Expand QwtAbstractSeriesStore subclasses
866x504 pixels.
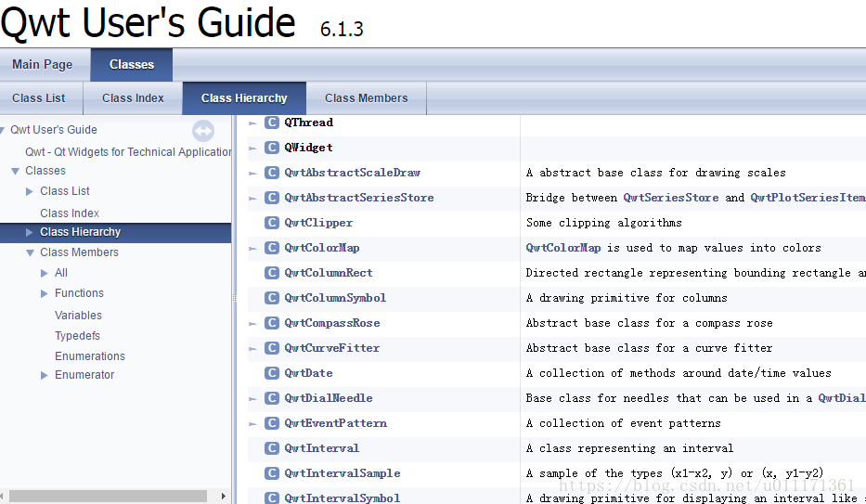coord(253,199)
